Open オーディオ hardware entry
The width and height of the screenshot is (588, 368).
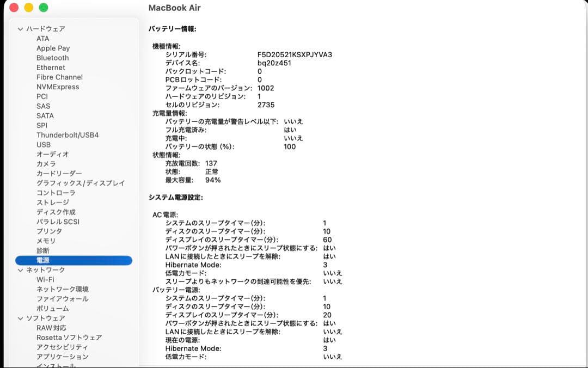click(52, 154)
